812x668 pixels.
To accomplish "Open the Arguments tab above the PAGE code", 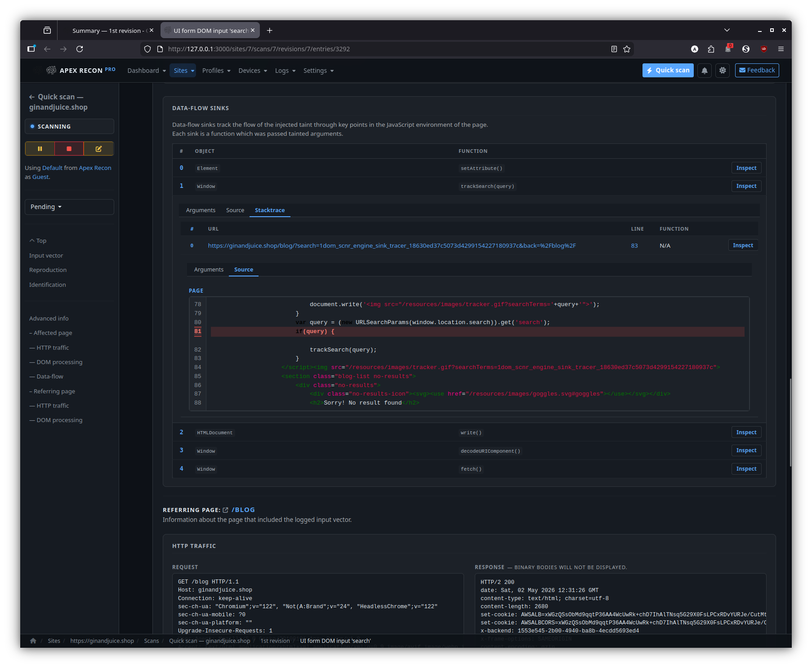I will point(209,269).
